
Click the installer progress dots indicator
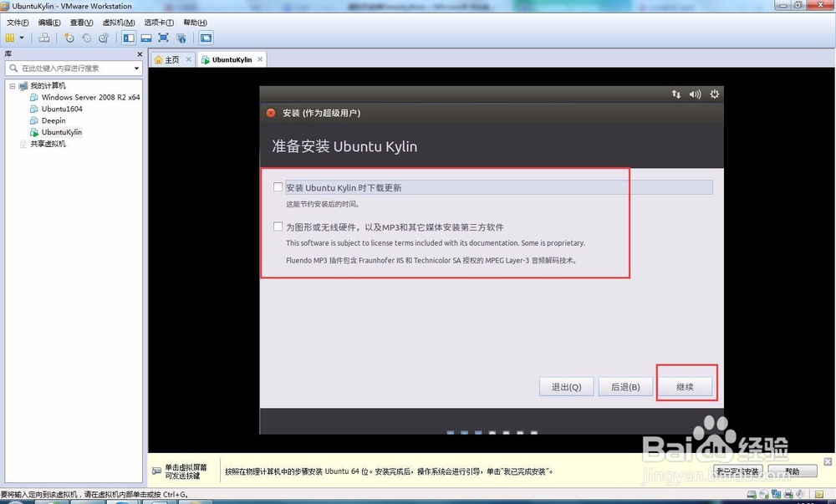pyautogui.click(x=492, y=433)
